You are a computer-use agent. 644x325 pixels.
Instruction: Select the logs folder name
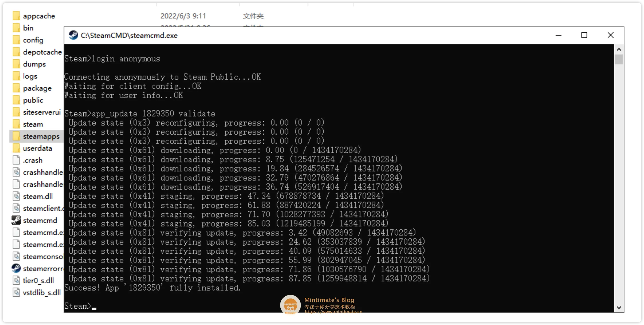coord(30,76)
